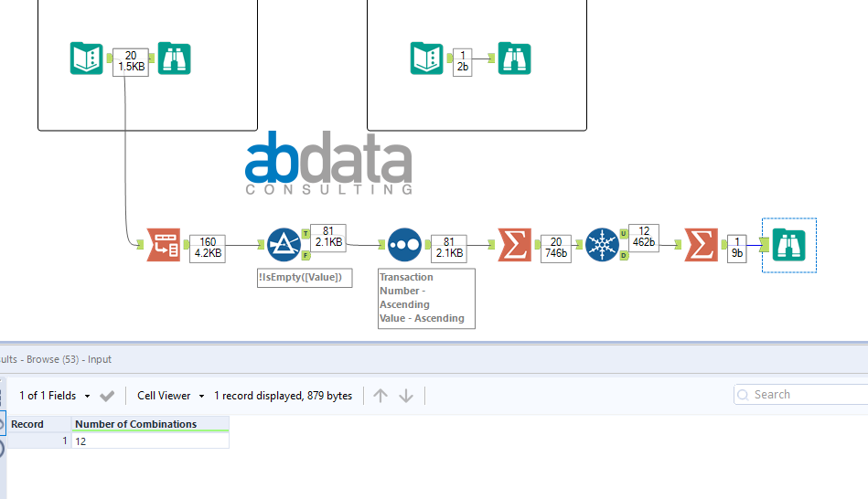Select the Transpose tool on the canvas
Image resolution: width=868 pixels, height=499 pixels.
(164, 245)
